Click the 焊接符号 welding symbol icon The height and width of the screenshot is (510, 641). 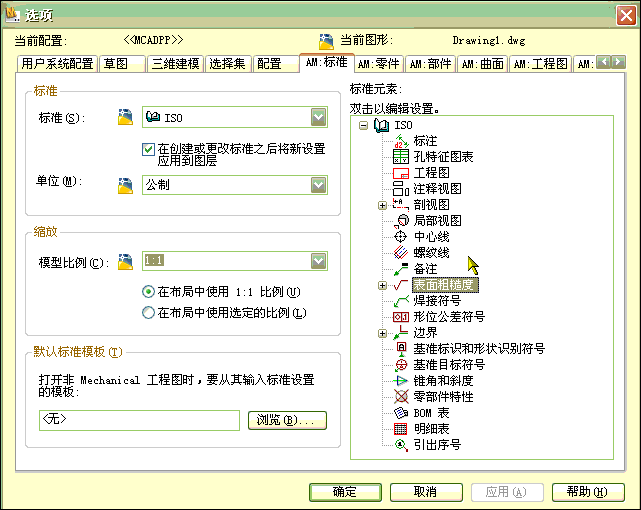pyautogui.click(x=401, y=301)
